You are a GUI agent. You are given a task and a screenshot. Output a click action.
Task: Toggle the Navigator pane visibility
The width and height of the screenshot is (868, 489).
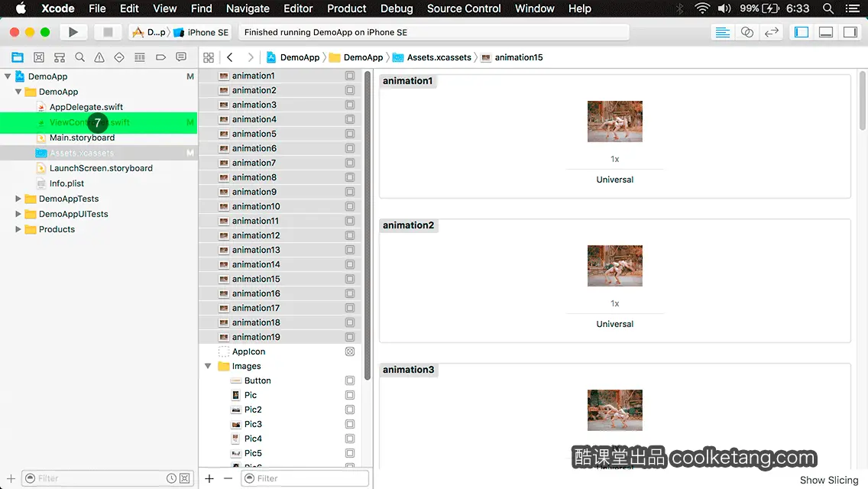click(x=802, y=32)
